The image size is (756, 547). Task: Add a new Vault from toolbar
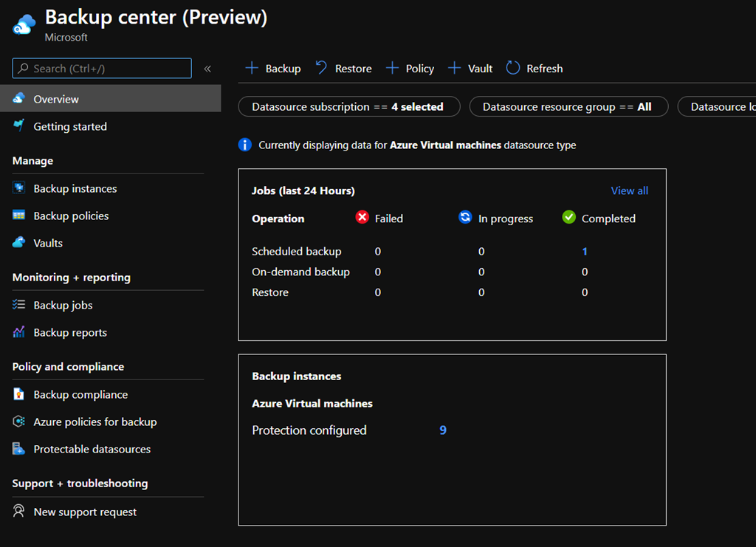coord(471,69)
